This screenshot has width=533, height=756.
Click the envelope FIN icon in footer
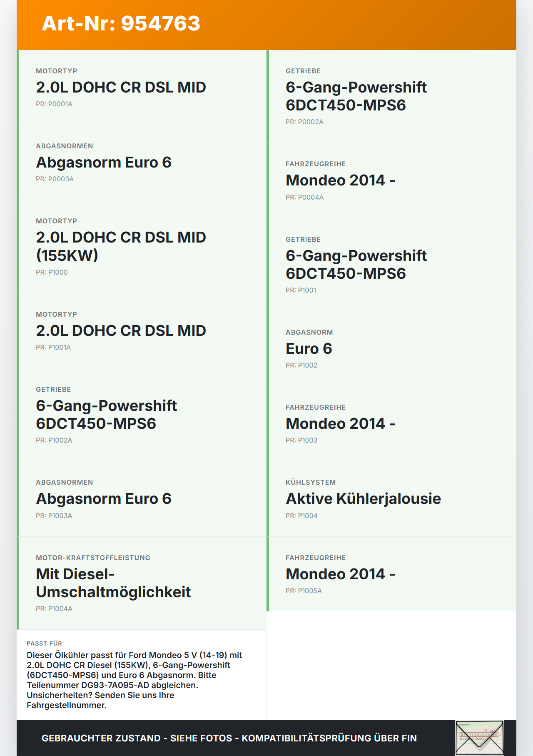(x=479, y=738)
